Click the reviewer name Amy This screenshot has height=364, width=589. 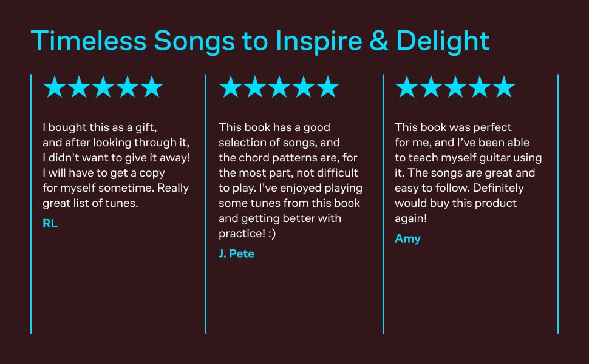pyautogui.click(x=407, y=238)
